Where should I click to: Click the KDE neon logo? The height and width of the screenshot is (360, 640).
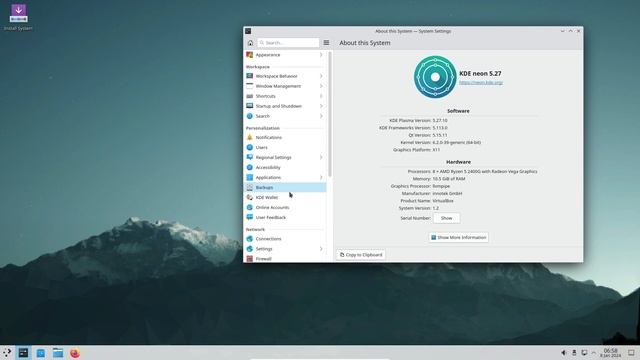pyautogui.click(x=435, y=77)
